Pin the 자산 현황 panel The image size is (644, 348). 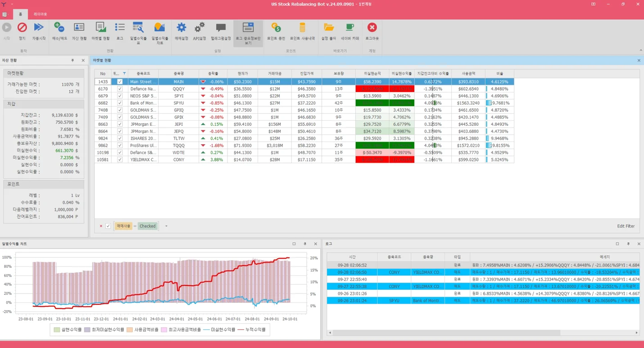[x=73, y=60]
